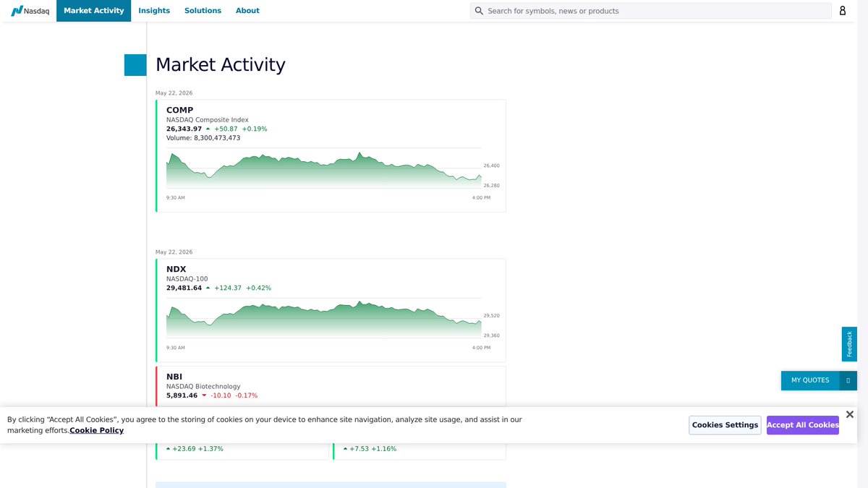Click the symbol search input field

tap(651, 11)
